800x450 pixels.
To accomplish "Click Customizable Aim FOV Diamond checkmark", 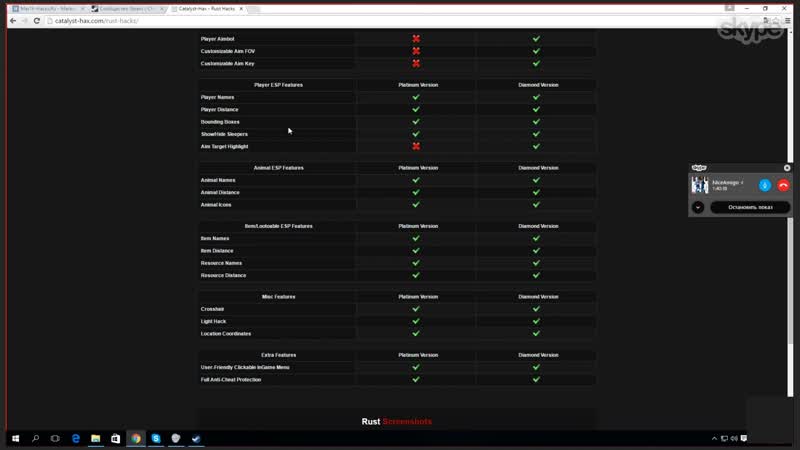I will tap(536, 51).
